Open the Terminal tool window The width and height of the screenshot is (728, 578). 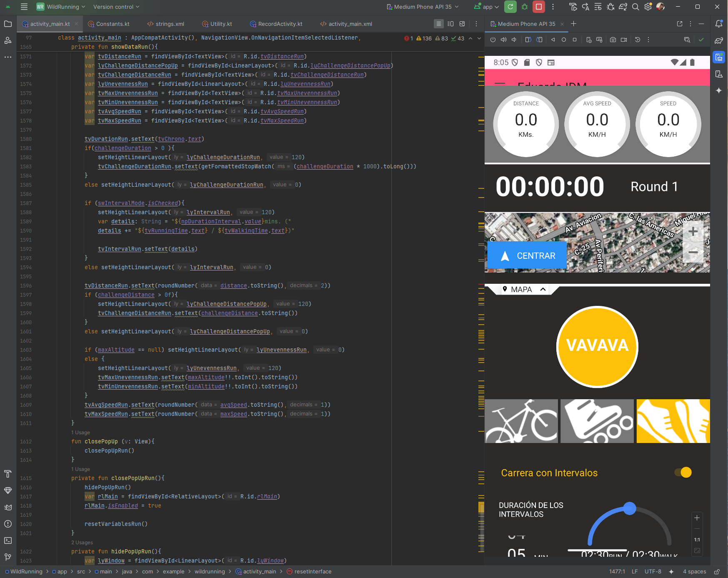click(8, 540)
